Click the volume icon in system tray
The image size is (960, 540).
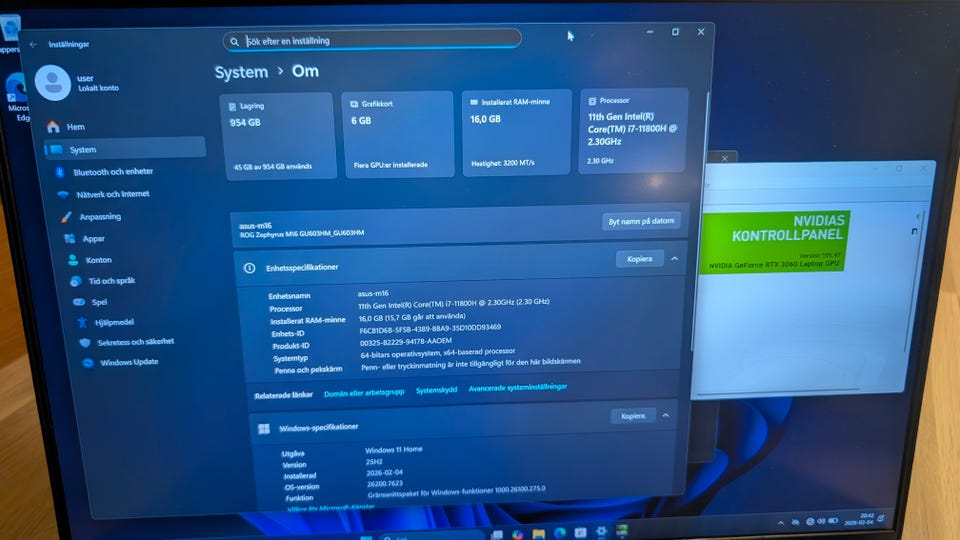[x=821, y=521]
